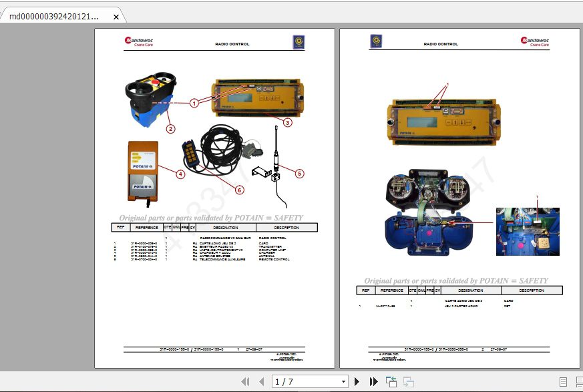The width and height of the screenshot is (583, 392).
Task: Click the DESCRIPTION column header on right page
Action: (x=532, y=290)
